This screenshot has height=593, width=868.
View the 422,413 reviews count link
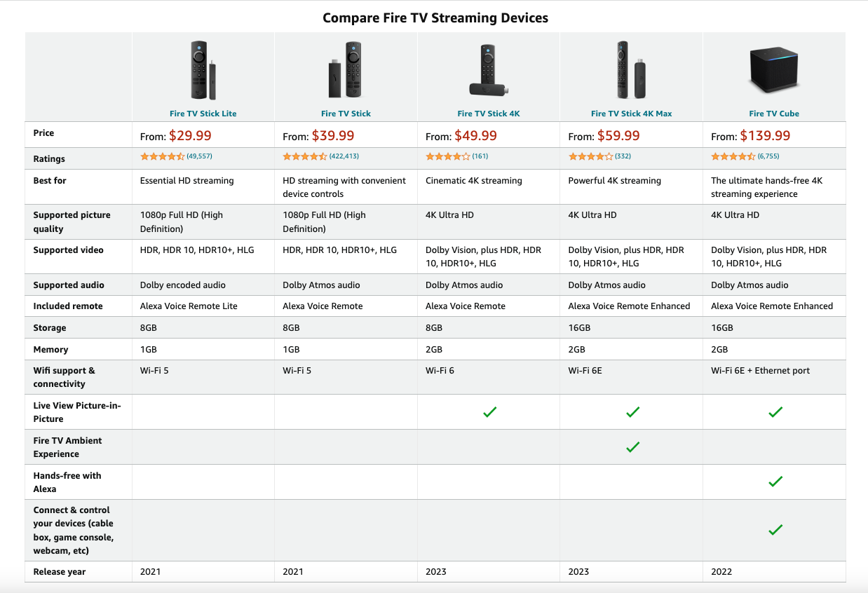(x=344, y=156)
